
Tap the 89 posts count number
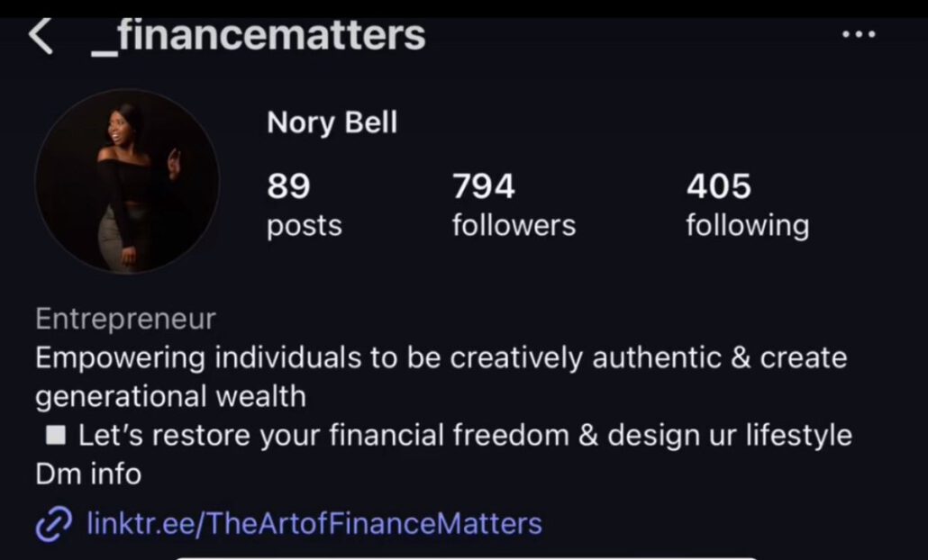click(x=288, y=186)
